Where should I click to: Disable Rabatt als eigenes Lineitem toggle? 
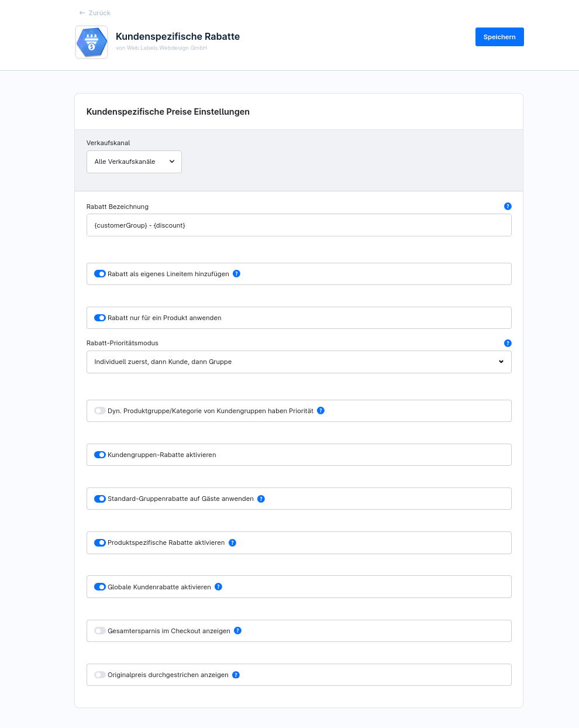pos(100,274)
